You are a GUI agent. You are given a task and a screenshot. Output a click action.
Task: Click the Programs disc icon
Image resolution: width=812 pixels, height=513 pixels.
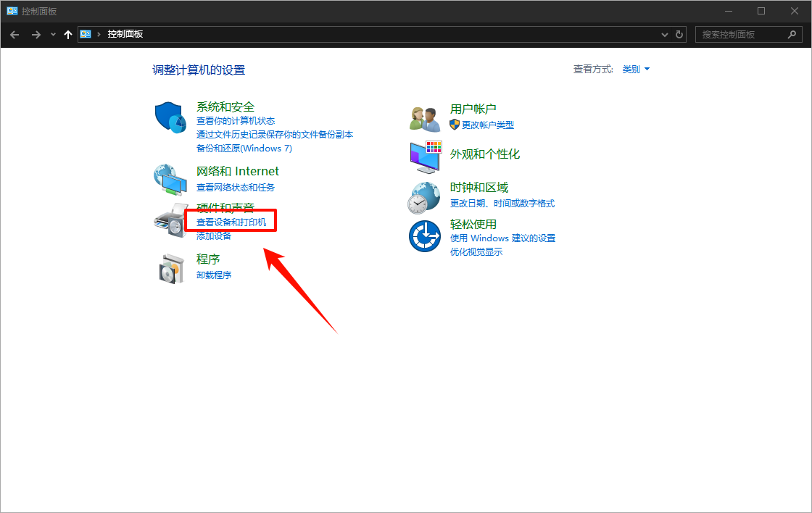tap(170, 268)
